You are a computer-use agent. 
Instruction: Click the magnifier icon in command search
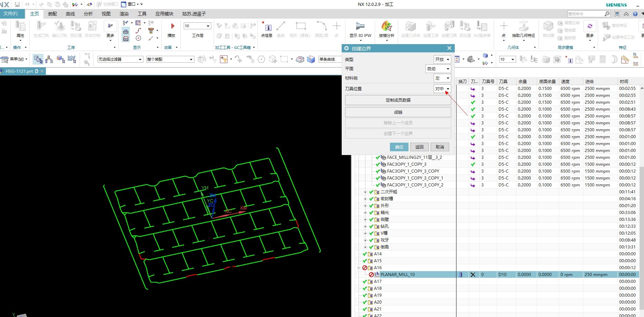tap(607, 14)
